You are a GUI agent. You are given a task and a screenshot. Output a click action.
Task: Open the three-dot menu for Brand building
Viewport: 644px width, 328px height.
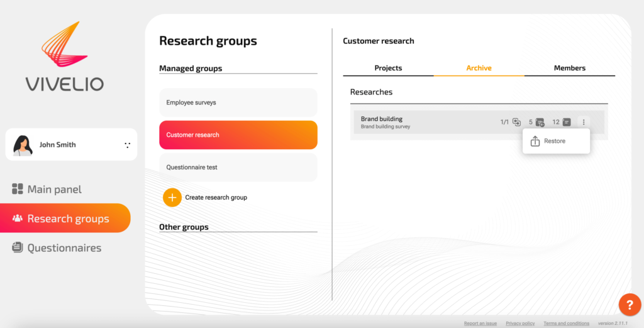click(584, 122)
